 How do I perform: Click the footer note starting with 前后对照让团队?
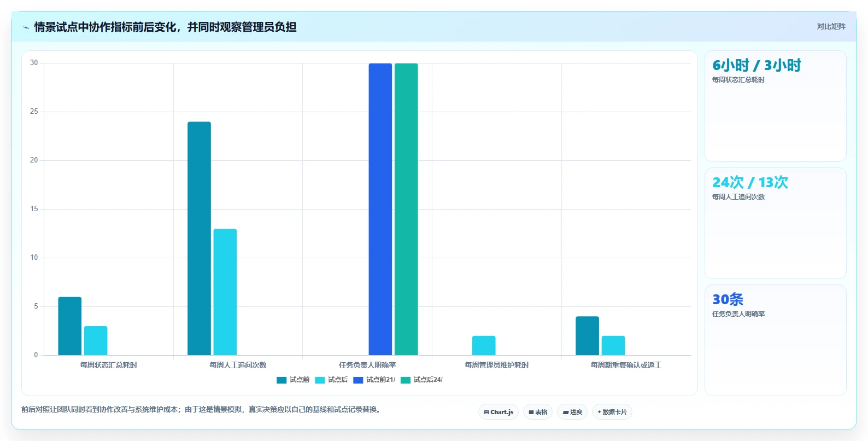(x=202, y=409)
